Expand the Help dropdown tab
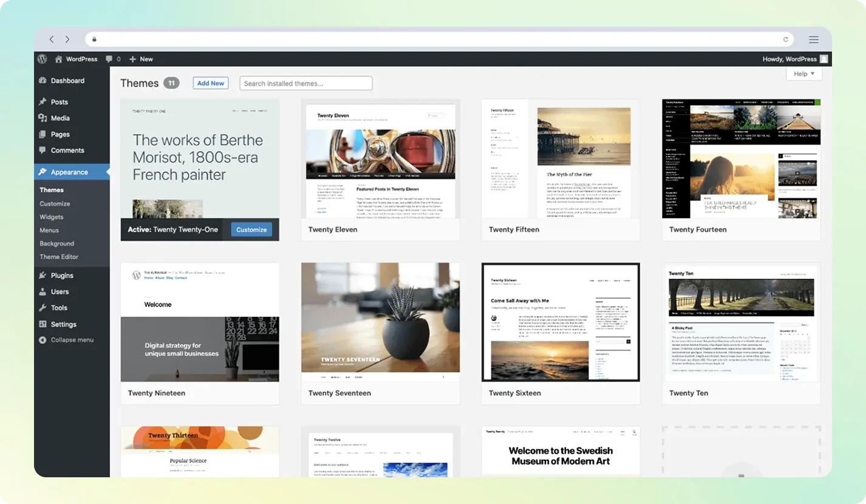Screen dimensions: 866x504 click(x=803, y=73)
